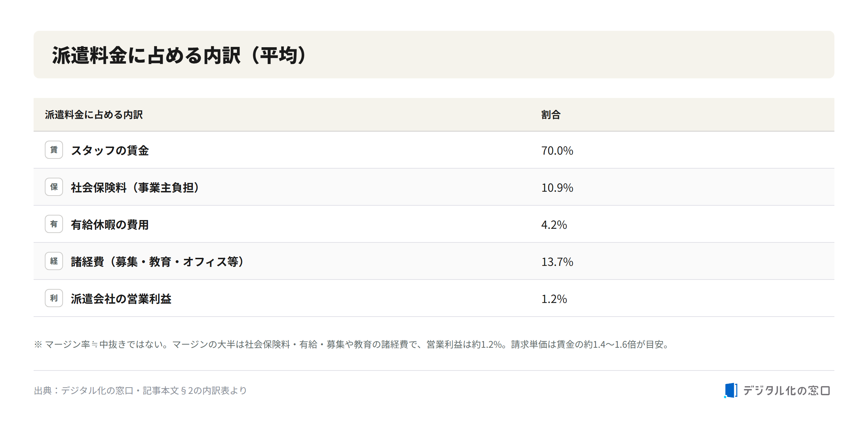Viewport: 868px width, 431px height.
Task: Select the 有 icon badge for 有給休暇
Action: click(x=54, y=224)
